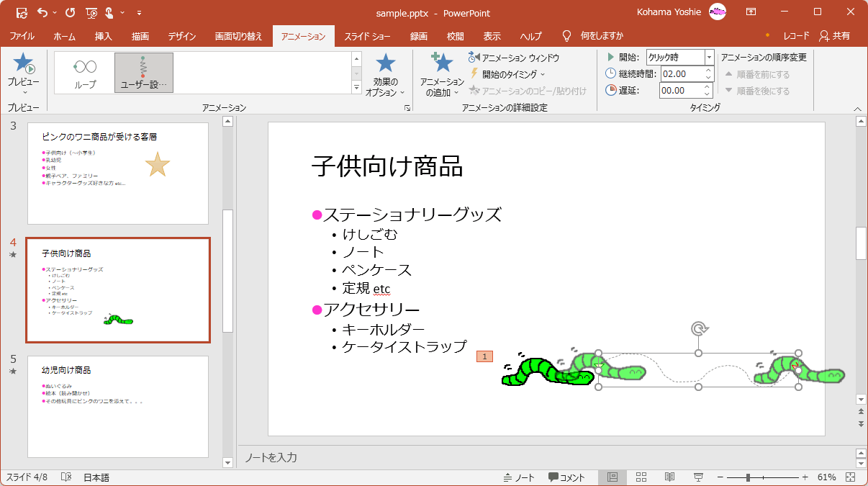Click Animation Painter (アニメーションのコピー/貼り付け)
The image size is (868, 486).
click(528, 90)
